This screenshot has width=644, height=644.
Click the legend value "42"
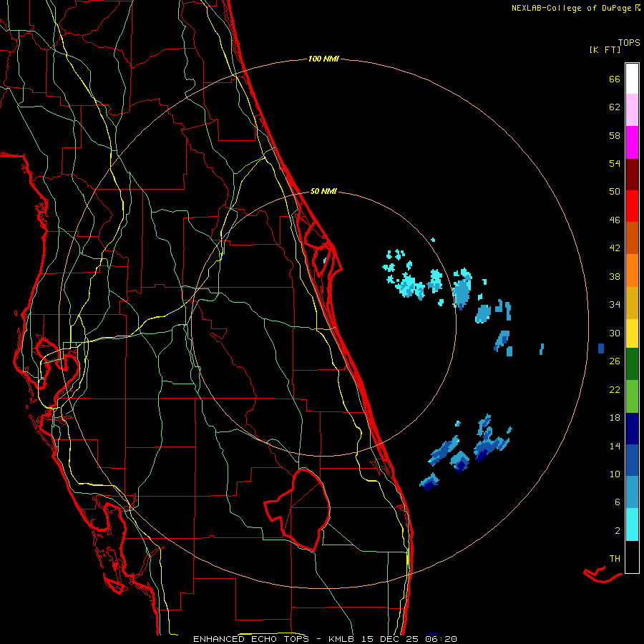point(615,248)
